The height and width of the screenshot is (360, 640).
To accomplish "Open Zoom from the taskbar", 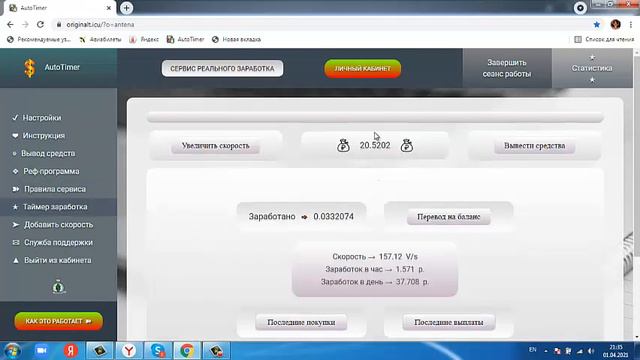I will tap(41, 351).
